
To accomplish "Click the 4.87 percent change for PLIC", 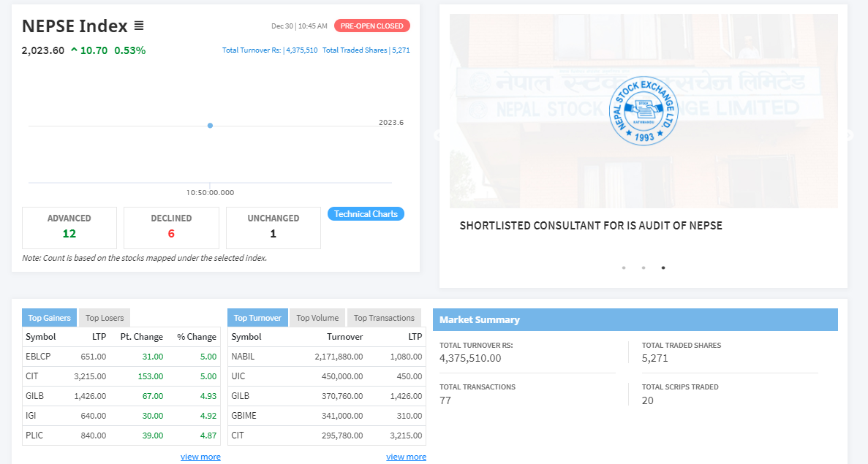I will click(208, 436).
